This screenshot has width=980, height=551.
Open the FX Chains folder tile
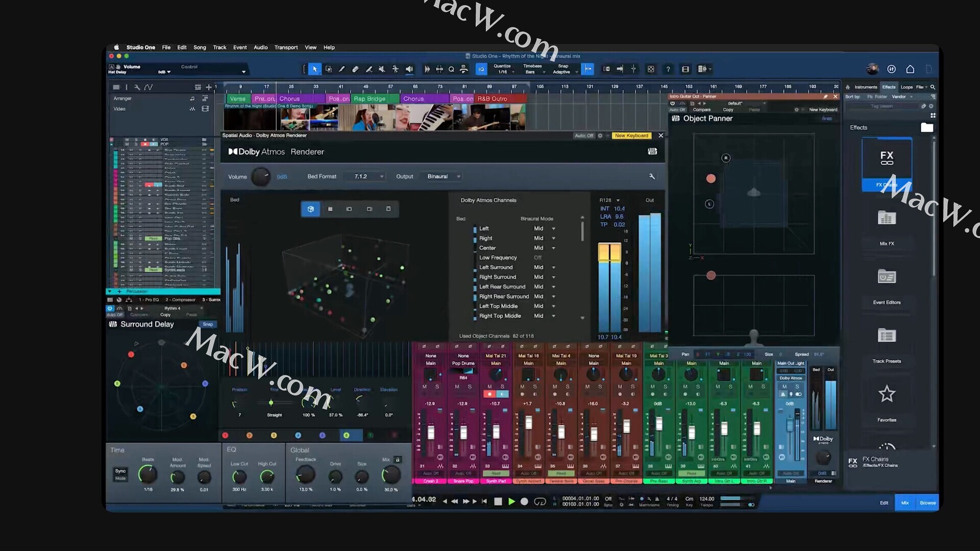click(x=887, y=164)
